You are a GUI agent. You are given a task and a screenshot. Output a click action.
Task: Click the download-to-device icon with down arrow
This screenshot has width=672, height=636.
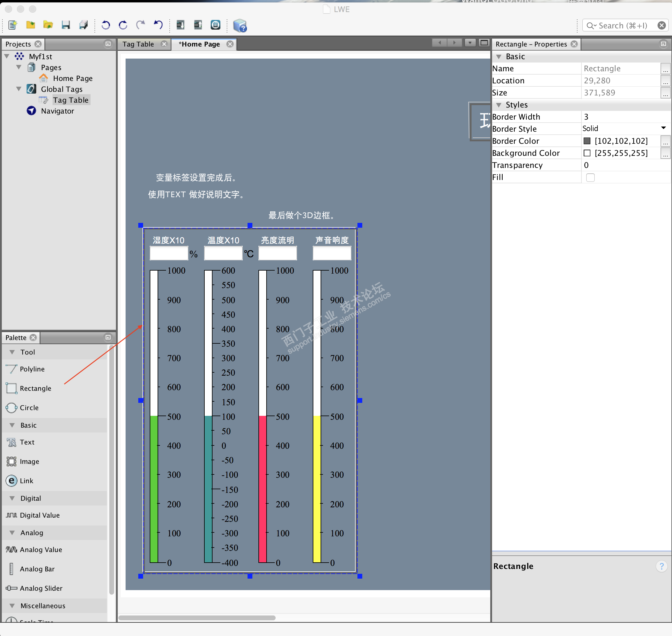click(x=180, y=25)
